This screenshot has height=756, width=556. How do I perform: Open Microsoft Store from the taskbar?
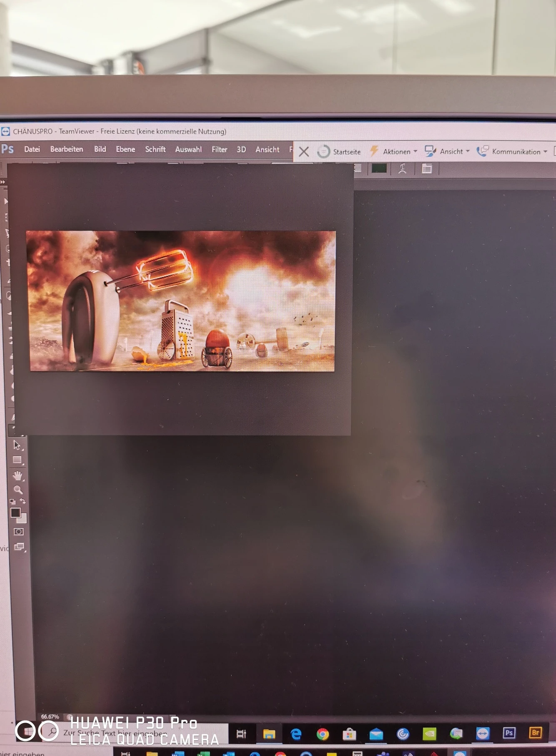coord(349,734)
